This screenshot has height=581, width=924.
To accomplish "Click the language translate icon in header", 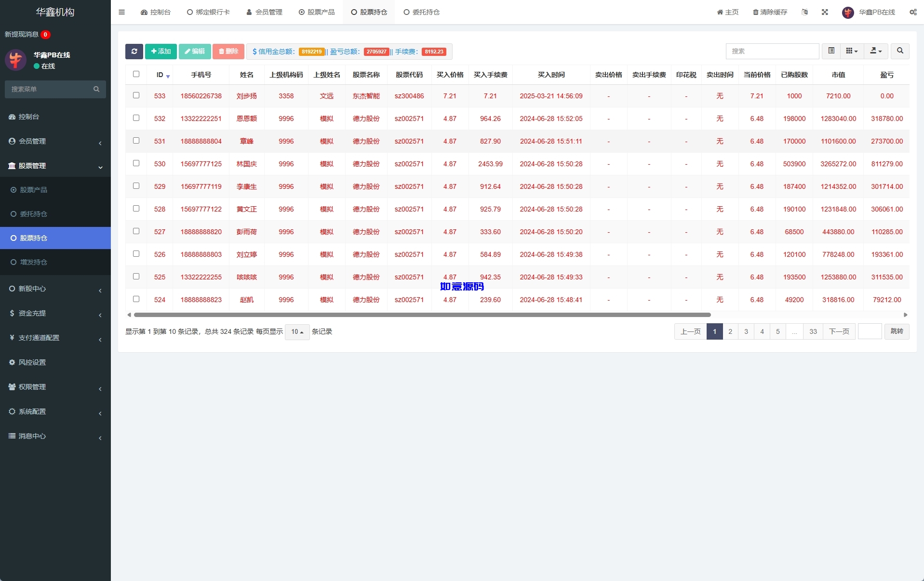I will [804, 12].
